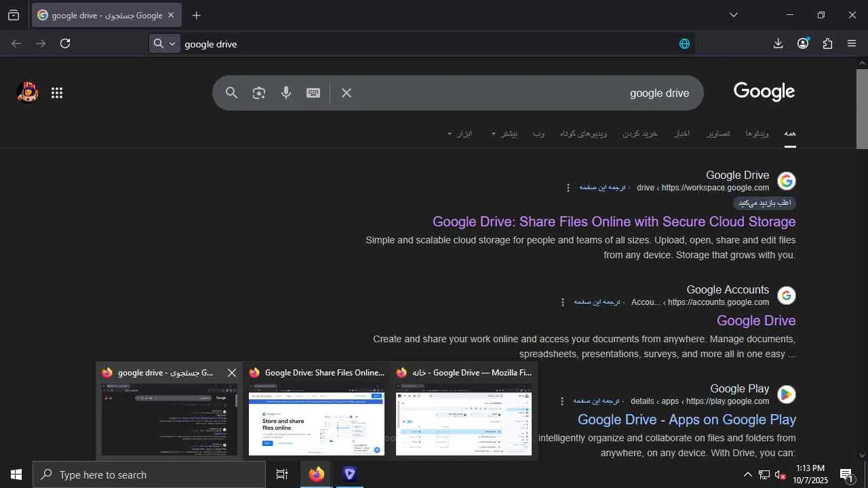The width and height of the screenshot is (868, 488).
Task: Switch to 'خانه - Google Drive — Mozilla Fi...' preview window
Action: tap(464, 411)
